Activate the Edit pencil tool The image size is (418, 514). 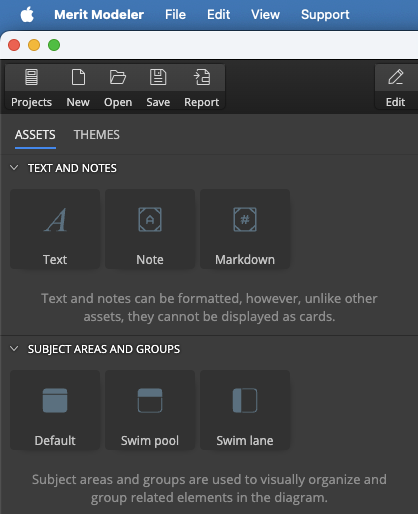pyautogui.click(x=395, y=77)
